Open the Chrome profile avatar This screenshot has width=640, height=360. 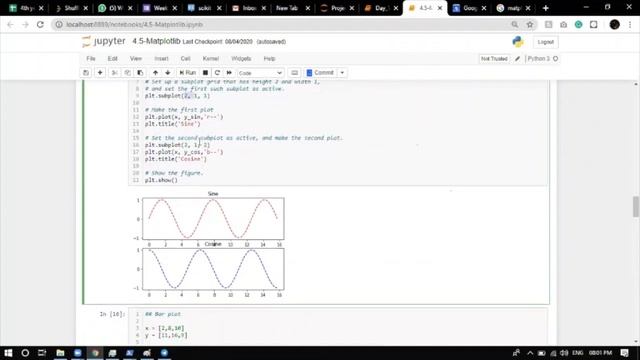tap(614, 25)
